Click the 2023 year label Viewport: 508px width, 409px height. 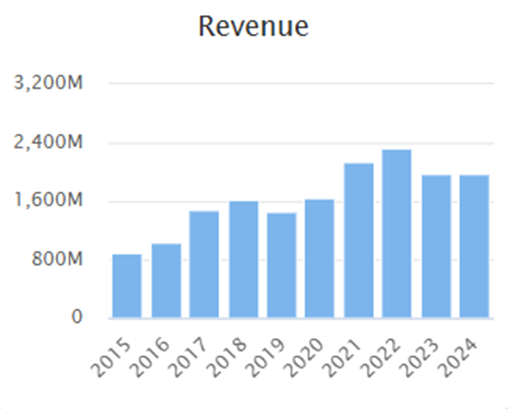[419, 358]
